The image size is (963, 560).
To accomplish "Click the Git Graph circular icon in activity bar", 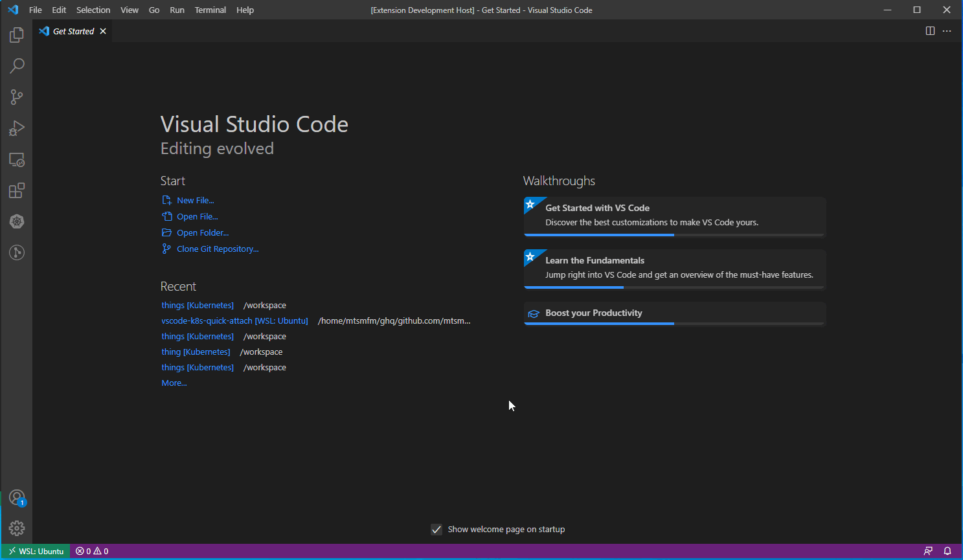I will (x=17, y=252).
